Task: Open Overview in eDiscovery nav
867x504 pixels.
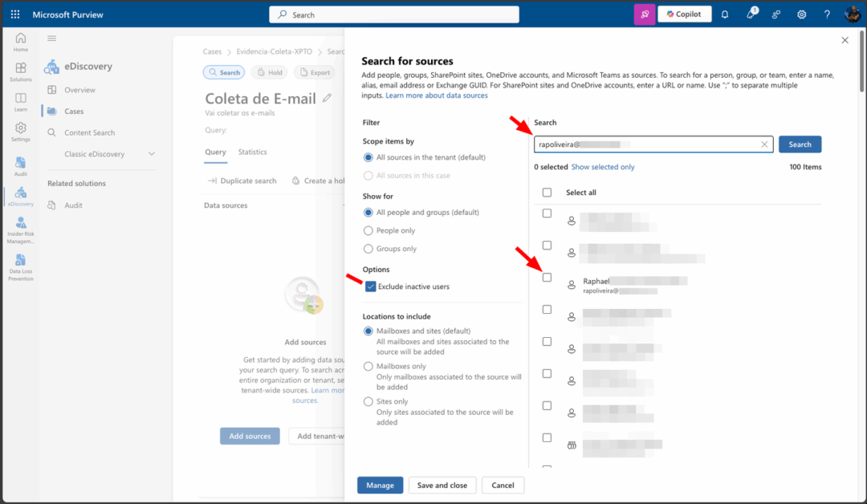Action: 79,90
